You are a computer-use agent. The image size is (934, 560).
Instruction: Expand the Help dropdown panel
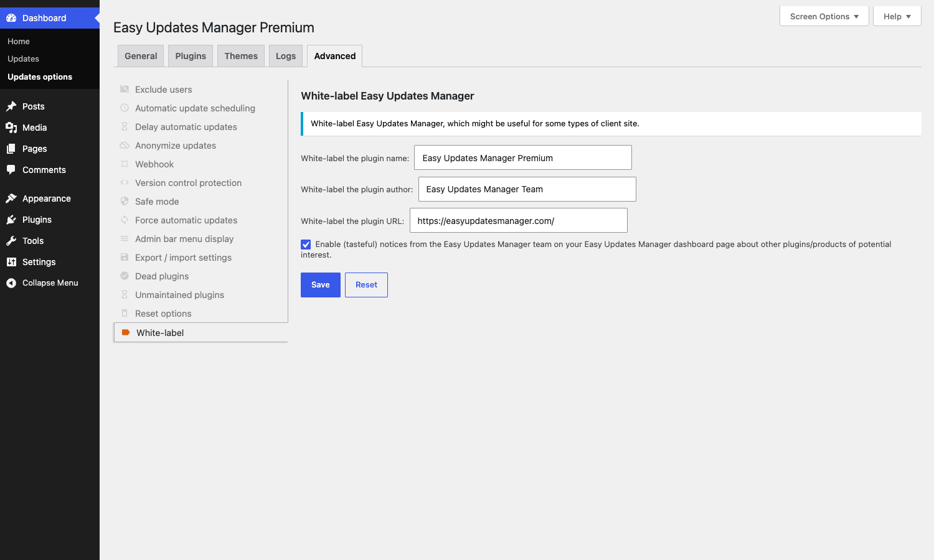[897, 16]
